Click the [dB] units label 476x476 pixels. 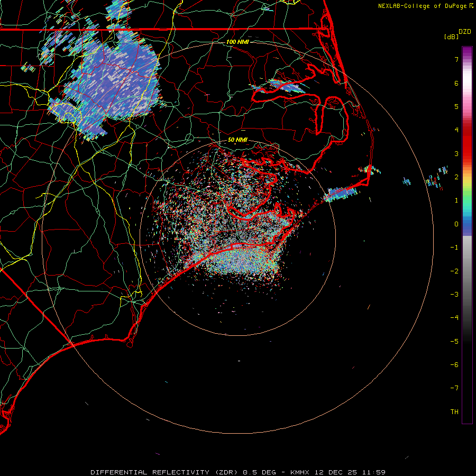[x=451, y=36]
